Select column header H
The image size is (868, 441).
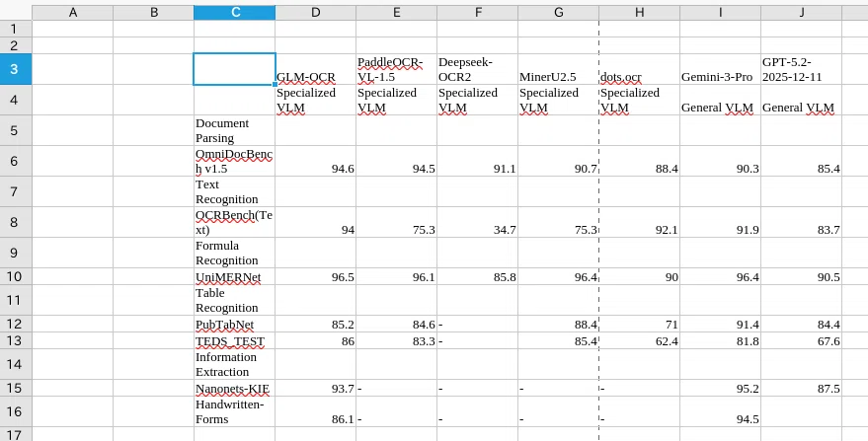point(639,13)
